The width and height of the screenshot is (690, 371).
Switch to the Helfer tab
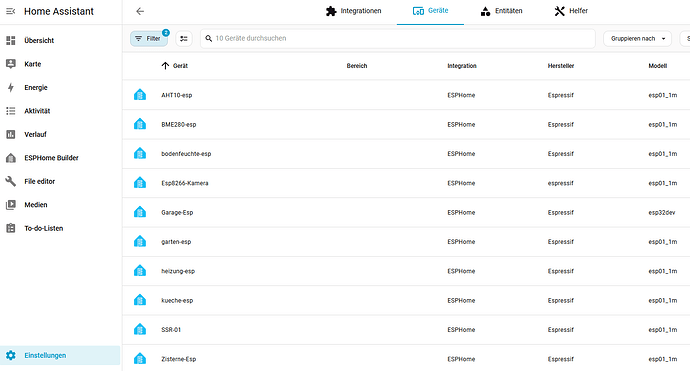[571, 11]
